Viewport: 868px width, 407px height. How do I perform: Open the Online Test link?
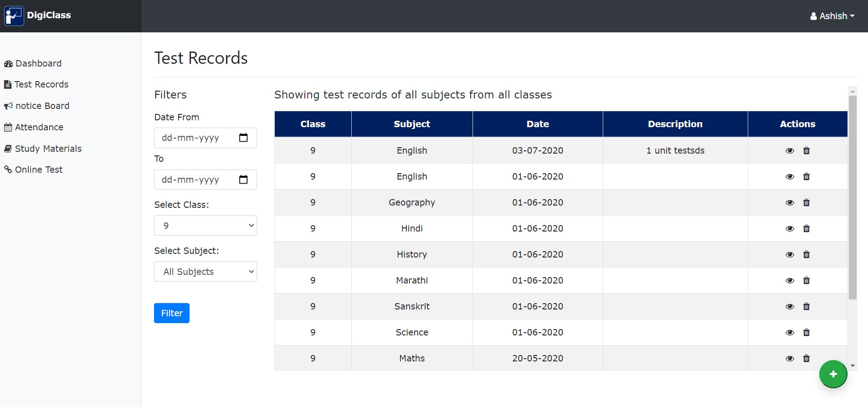tap(38, 170)
